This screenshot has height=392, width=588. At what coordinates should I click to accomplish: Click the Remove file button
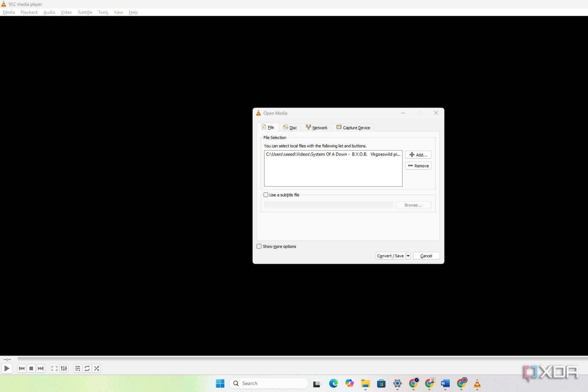418,166
